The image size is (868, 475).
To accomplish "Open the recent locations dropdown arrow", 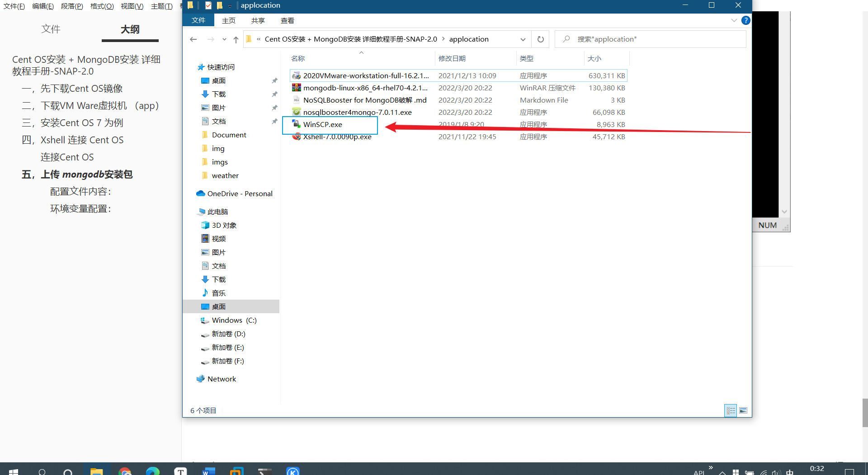I will [x=224, y=39].
